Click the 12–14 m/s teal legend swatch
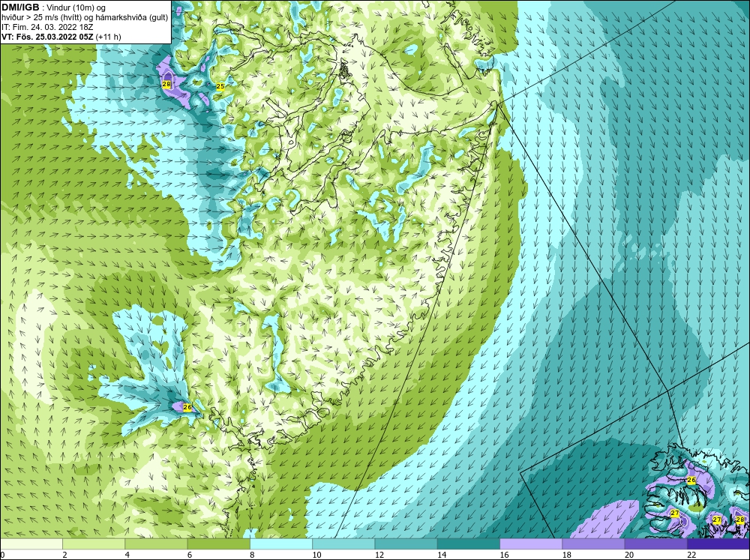The height and width of the screenshot is (560, 750). tap(406, 544)
